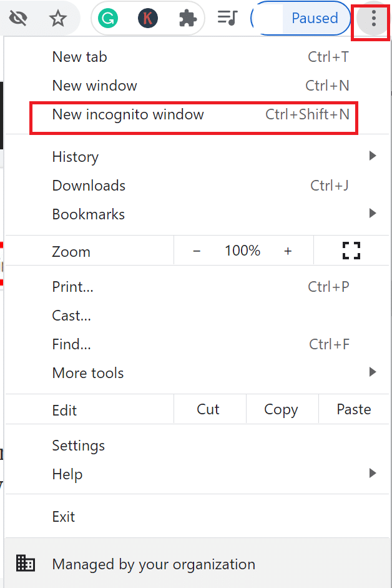392x588 pixels.
Task: Open the Extensions puzzle piece icon
Action: [x=187, y=19]
